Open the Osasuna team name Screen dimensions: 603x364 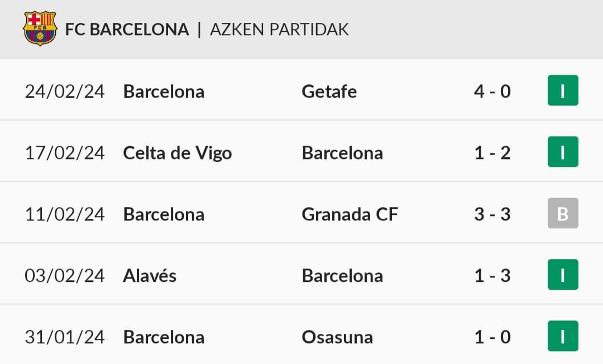click(337, 337)
